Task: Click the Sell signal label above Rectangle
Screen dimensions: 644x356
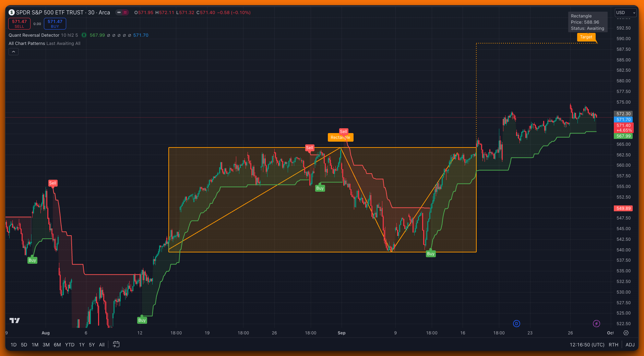Action: (344, 131)
